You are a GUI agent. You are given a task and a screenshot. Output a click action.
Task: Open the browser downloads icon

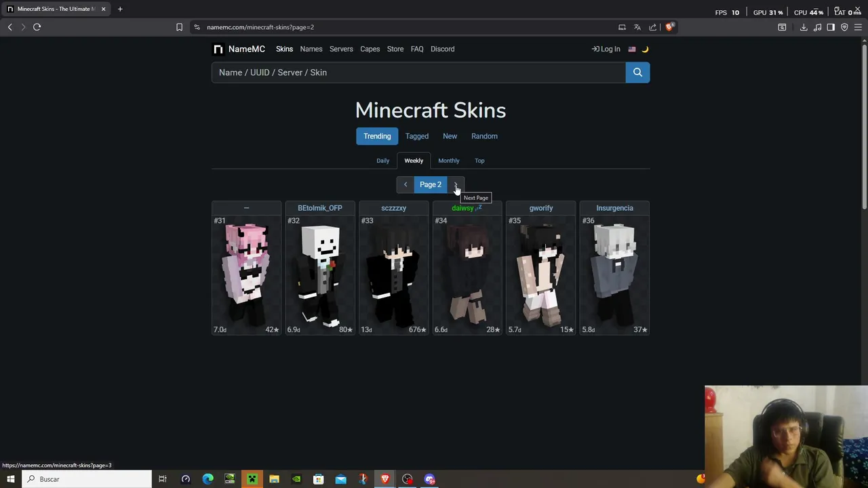(804, 27)
